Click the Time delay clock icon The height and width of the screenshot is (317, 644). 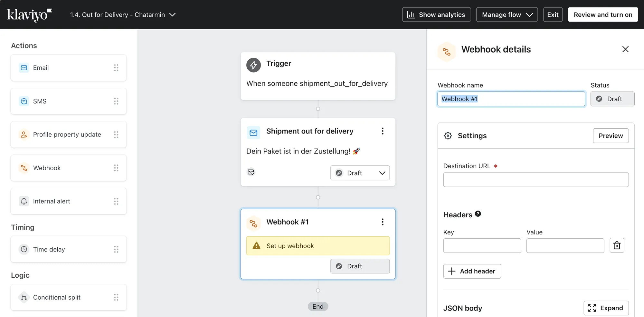point(24,249)
